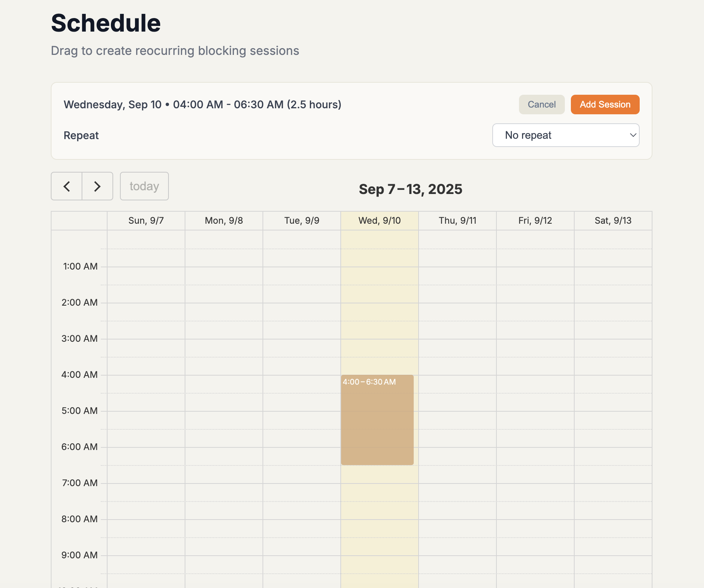Image resolution: width=704 pixels, height=588 pixels.
Task: Click the Sun, 9/7 day header
Action: tap(146, 220)
